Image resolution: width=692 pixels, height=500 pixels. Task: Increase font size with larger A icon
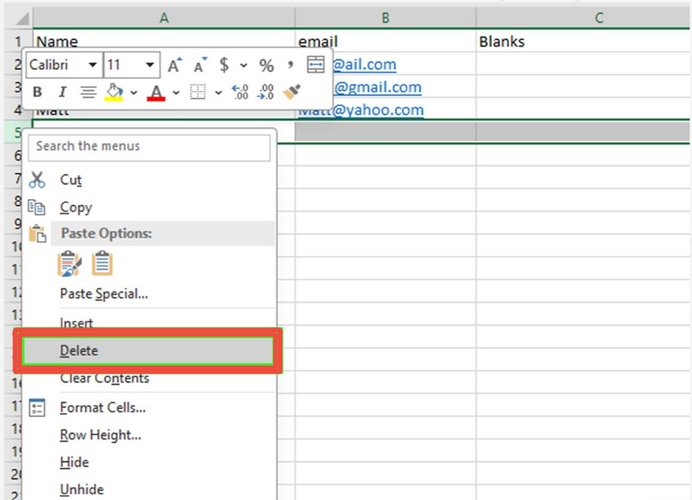(x=175, y=65)
